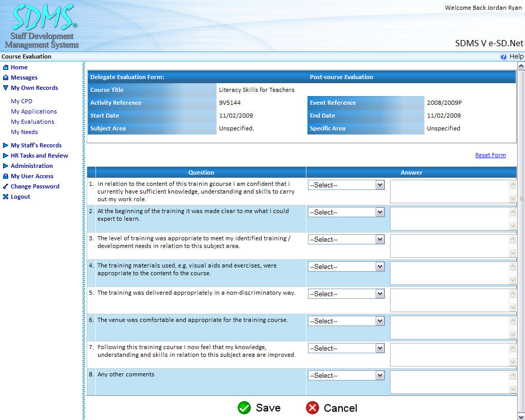Click the page scrollbar down arrow
The height and width of the screenshot is (420, 525).
pyautogui.click(x=521, y=416)
